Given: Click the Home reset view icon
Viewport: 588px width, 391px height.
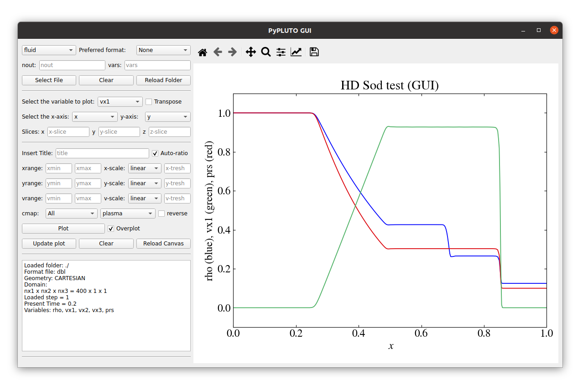Looking at the screenshot, I should 203,52.
